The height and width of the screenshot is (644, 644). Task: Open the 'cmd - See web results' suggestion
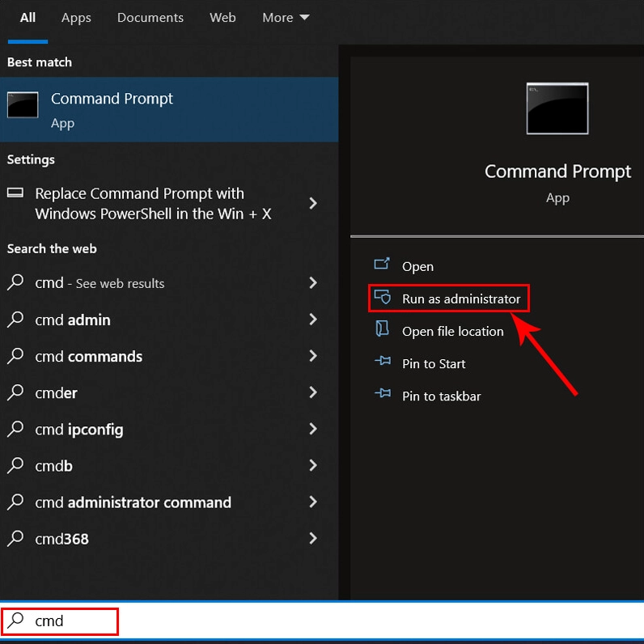pyautogui.click(x=169, y=282)
